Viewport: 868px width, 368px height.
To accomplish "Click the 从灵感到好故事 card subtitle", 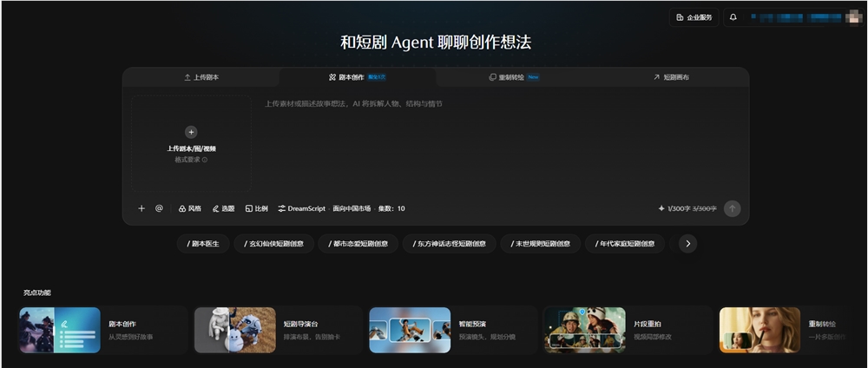I will pyautogui.click(x=131, y=337).
